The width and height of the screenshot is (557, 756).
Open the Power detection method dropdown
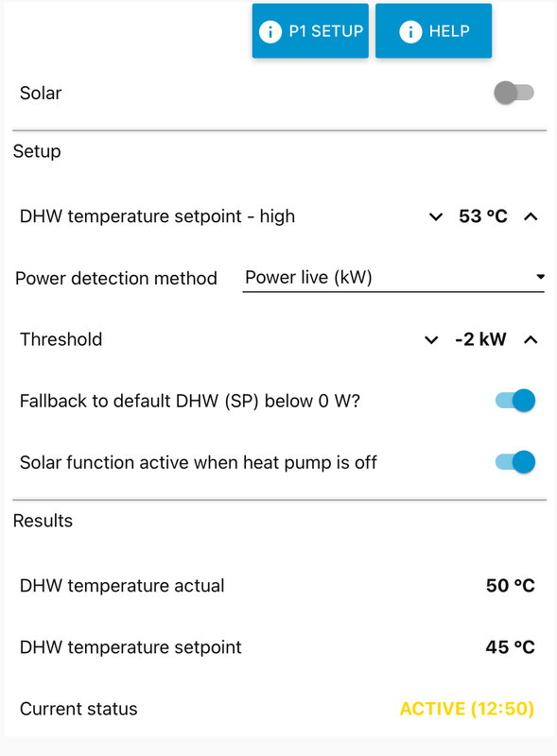coord(393,278)
